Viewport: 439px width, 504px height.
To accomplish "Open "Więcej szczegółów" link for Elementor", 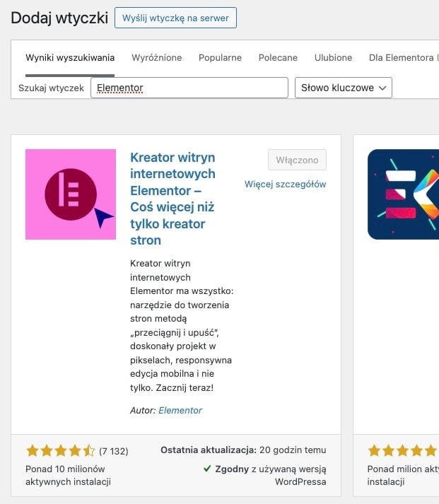I will pyautogui.click(x=286, y=184).
